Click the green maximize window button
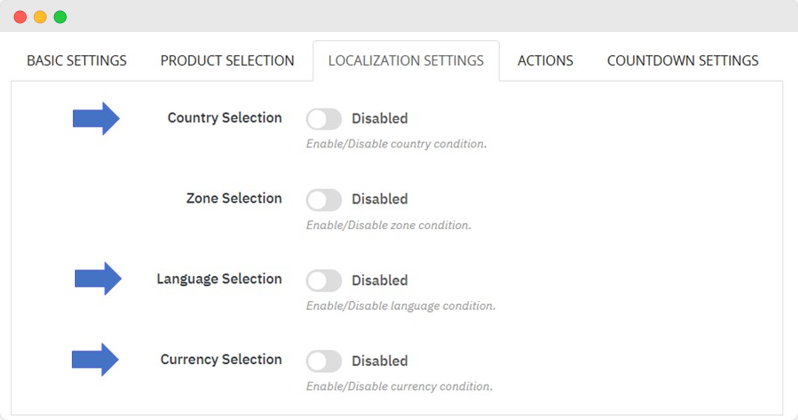 click(x=60, y=17)
